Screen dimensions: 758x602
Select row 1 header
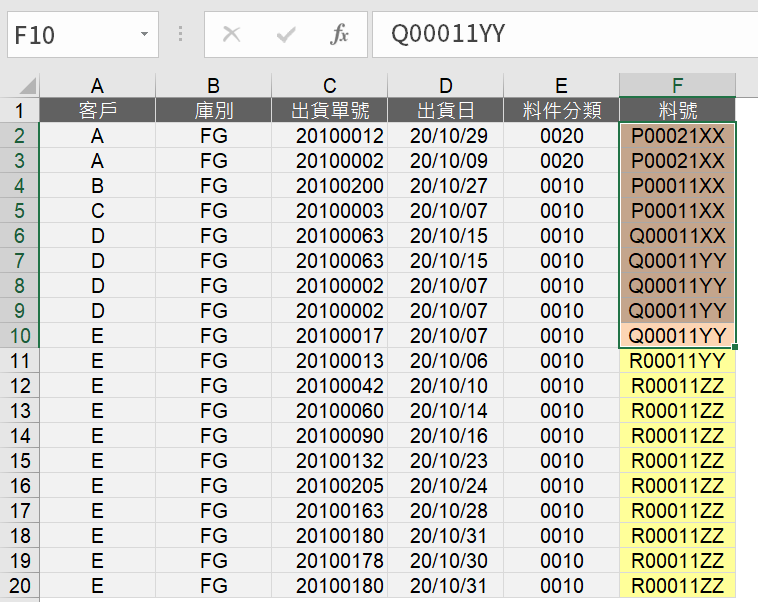[19, 110]
